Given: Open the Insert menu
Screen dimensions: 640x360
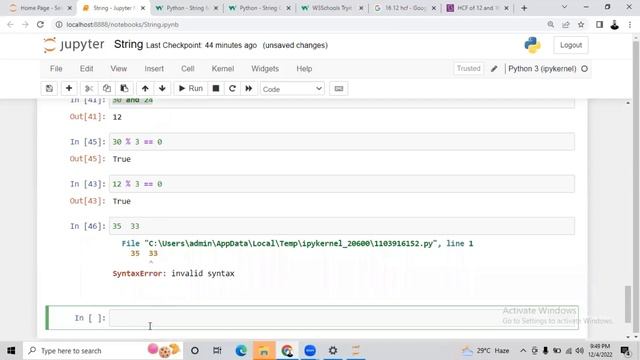Looking at the screenshot, I should coord(154,69).
